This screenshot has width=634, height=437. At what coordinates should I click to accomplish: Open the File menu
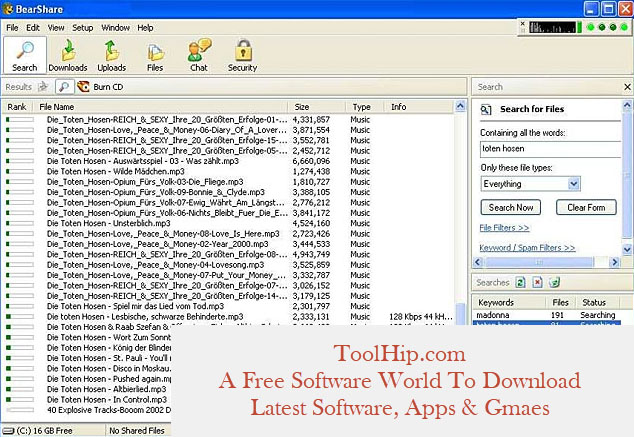12,28
